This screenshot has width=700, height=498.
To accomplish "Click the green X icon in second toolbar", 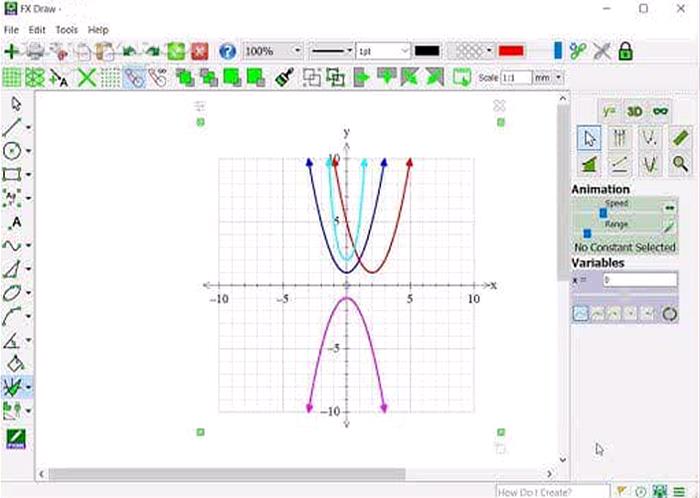I will (87, 78).
